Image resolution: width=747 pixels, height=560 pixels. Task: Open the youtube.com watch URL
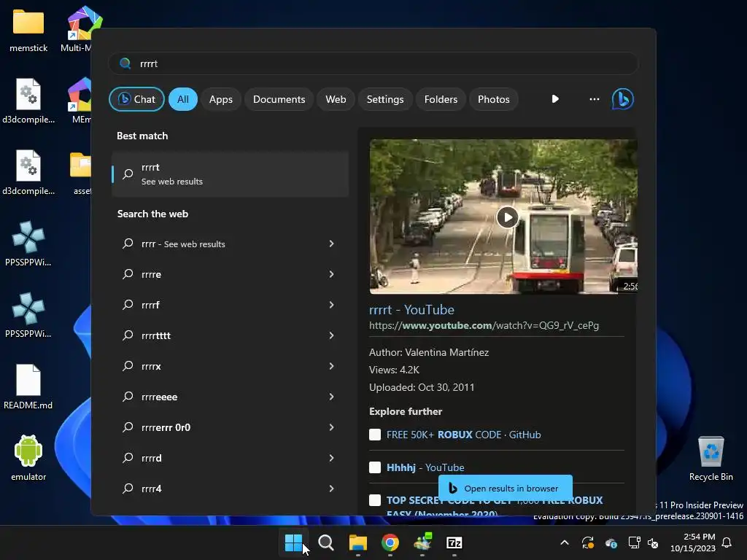tap(484, 326)
